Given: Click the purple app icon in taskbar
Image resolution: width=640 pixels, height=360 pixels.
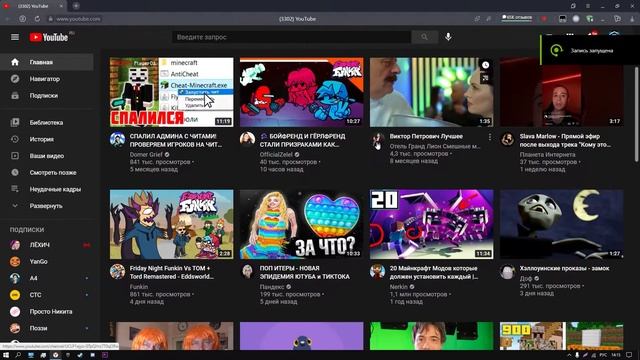Looking at the screenshot, I should coord(105,355).
